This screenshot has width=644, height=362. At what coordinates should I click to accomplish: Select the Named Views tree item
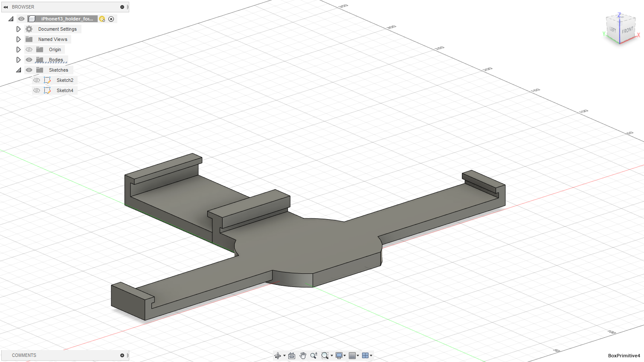[x=53, y=39]
